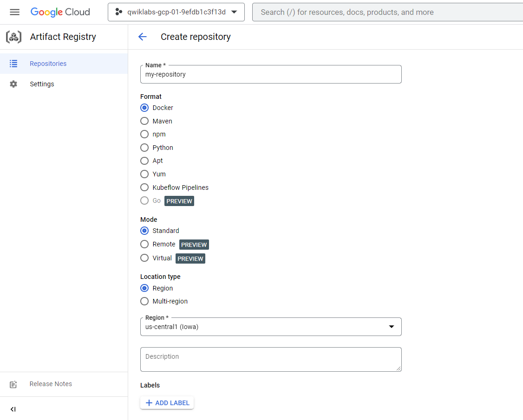The image size is (523, 420).
Task: Click the PREVIEW badge next to Virtual
Action: pos(190,258)
